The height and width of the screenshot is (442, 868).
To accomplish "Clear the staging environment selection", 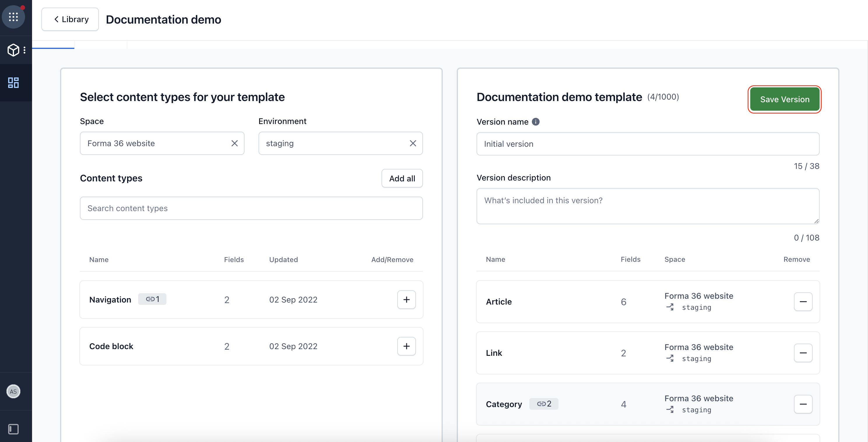I will click(413, 144).
